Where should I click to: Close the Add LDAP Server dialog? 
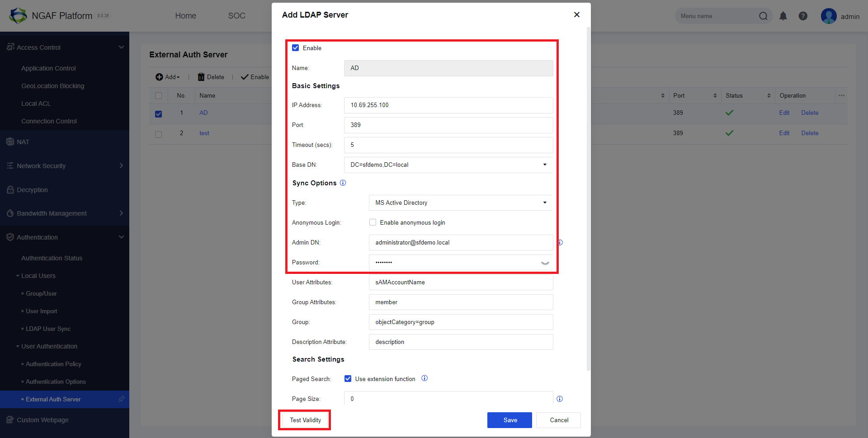pos(576,14)
